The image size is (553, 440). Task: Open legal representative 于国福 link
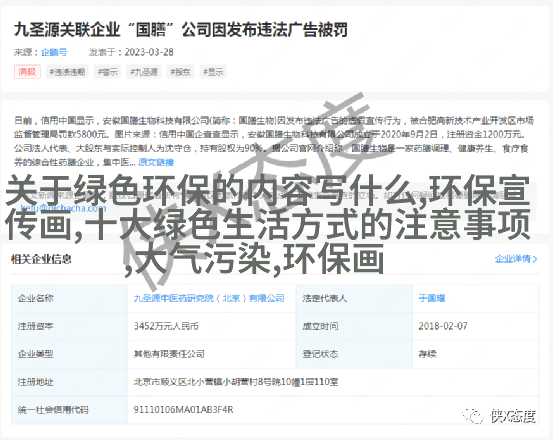[x=432, y=298]
